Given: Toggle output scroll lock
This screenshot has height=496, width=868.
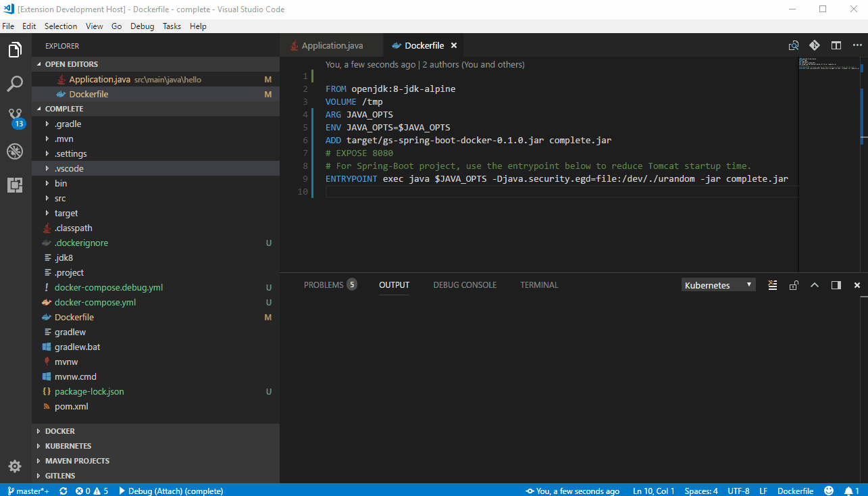Looking at the screenshot, I should [x=794, y=285].
